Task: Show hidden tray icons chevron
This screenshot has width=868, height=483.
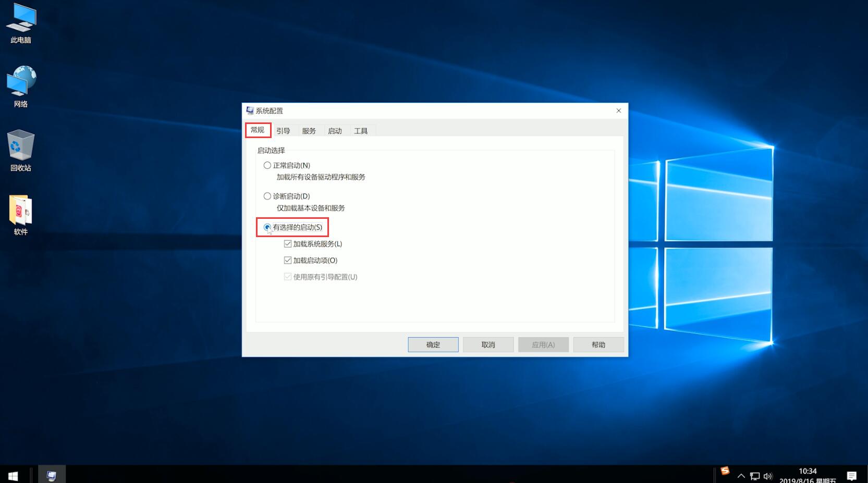Action: 741,476
